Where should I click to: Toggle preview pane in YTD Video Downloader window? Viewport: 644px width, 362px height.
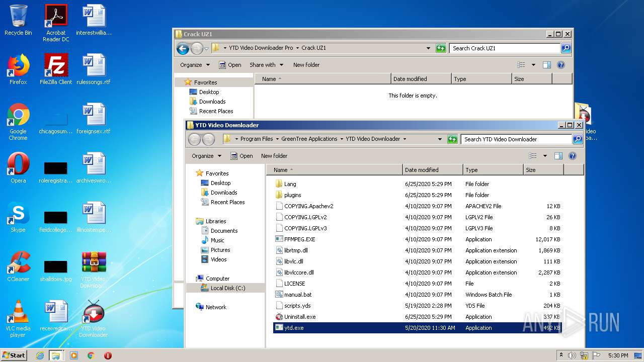[558, 156]
